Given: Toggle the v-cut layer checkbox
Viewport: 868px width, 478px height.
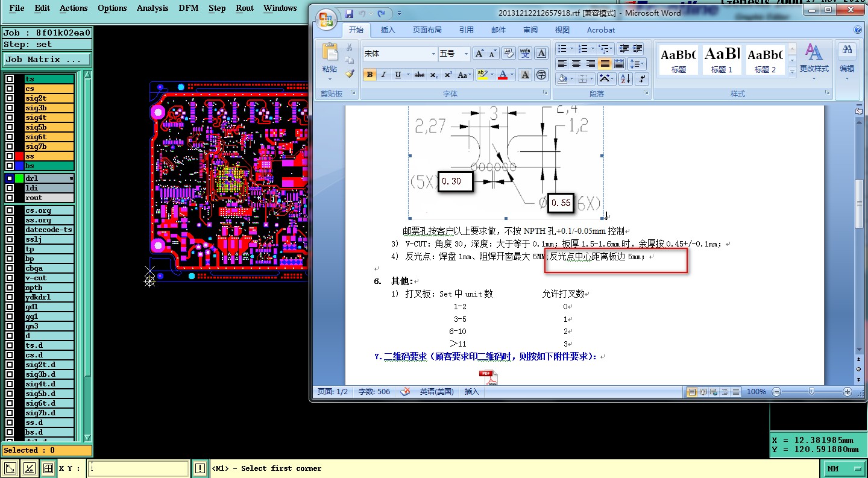Looking at the screenshot, I should pos(10,278).
